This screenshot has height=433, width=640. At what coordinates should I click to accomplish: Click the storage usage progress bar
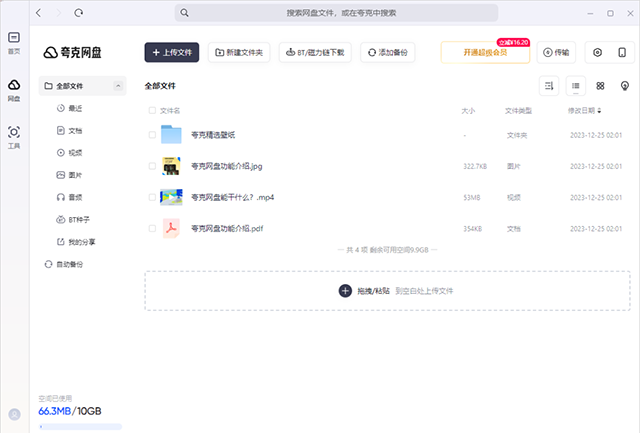80,426
